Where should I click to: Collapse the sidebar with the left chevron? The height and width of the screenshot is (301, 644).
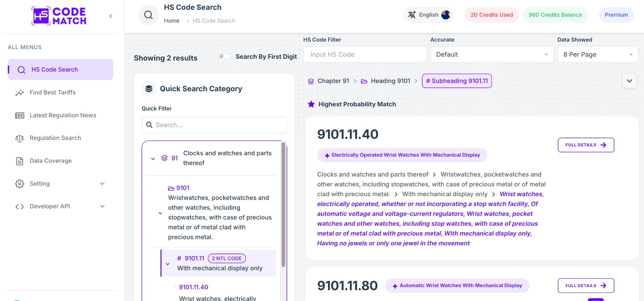coord(111,16)
